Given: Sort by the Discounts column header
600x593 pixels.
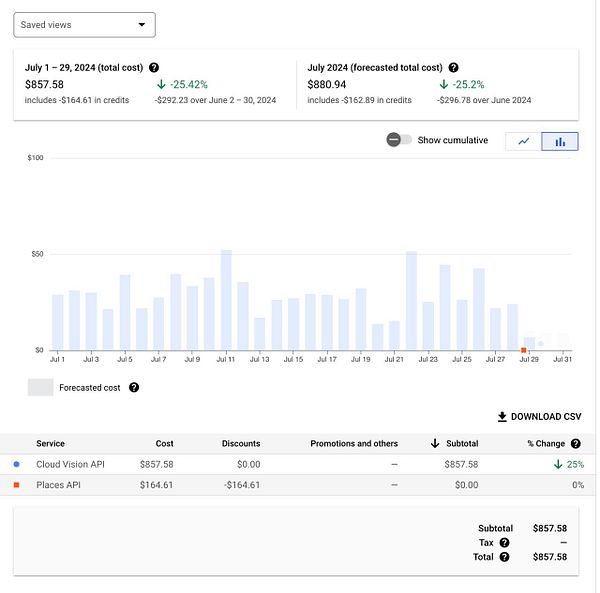Looking at the screenshot, I should click(241, 443).
